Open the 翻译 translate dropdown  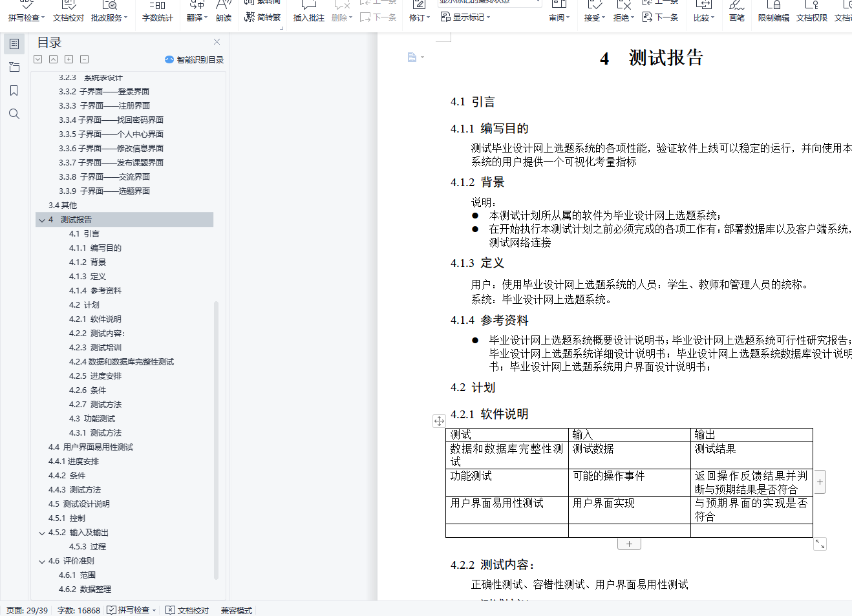click(197, 12)
